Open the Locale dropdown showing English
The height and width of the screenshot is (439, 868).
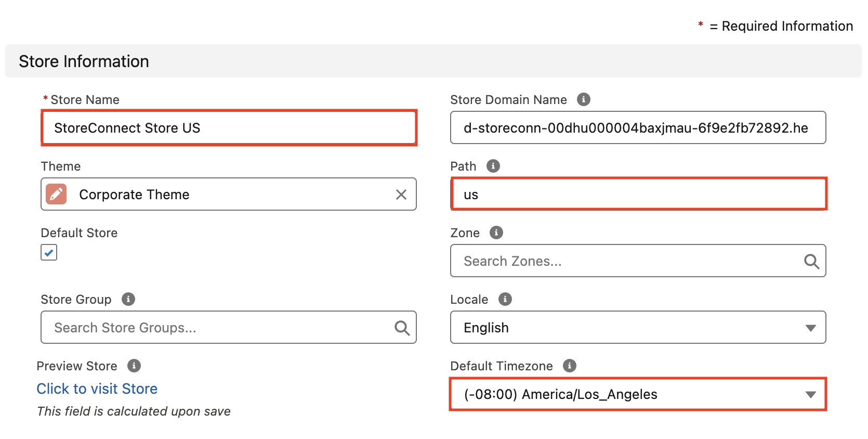coord(638,327)
